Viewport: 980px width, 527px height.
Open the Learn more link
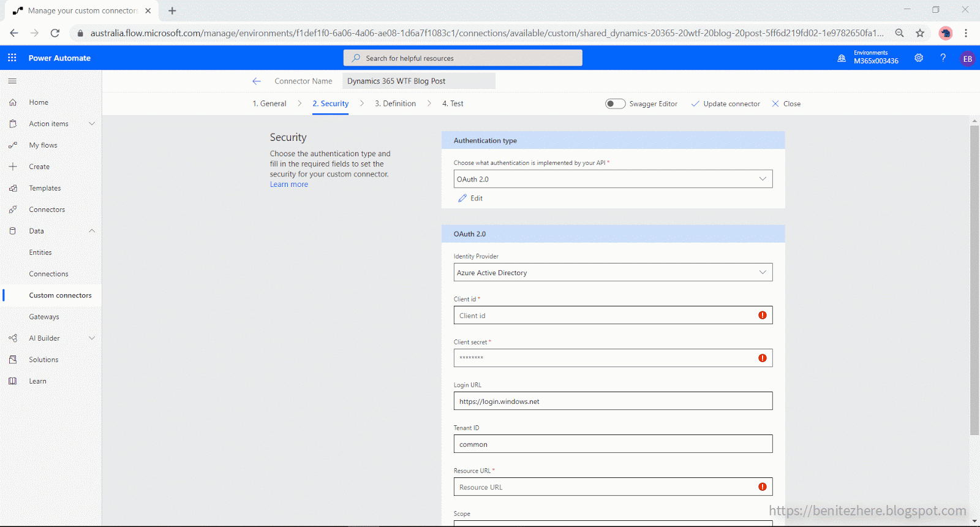[x=289, y=184]
